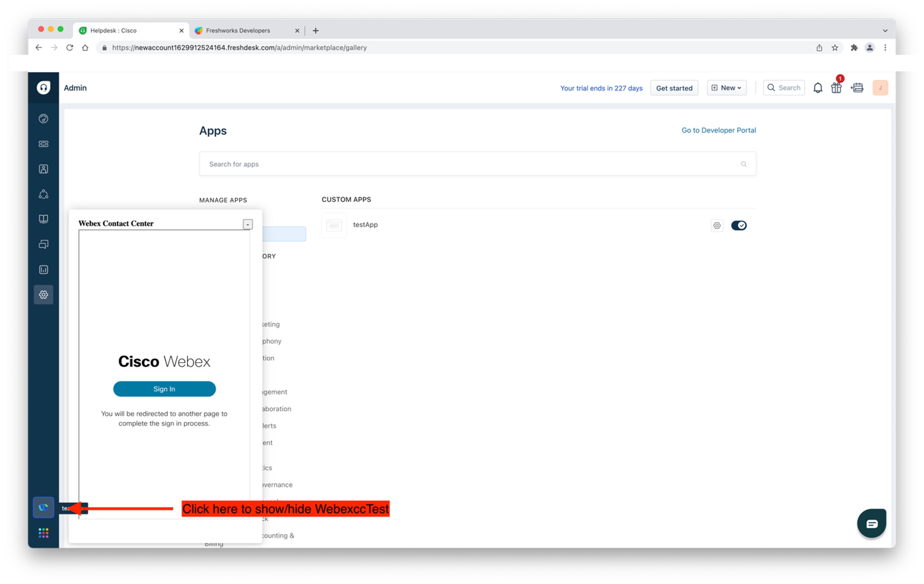The image size is (924, 584).
Task: Open the Dashboard sidebar icon
Action: coord(43,119)
